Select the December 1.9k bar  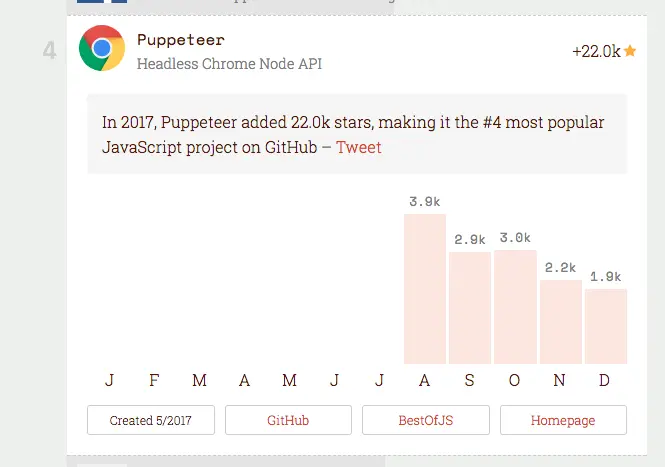pyautogui.click(x=606, y=326)
